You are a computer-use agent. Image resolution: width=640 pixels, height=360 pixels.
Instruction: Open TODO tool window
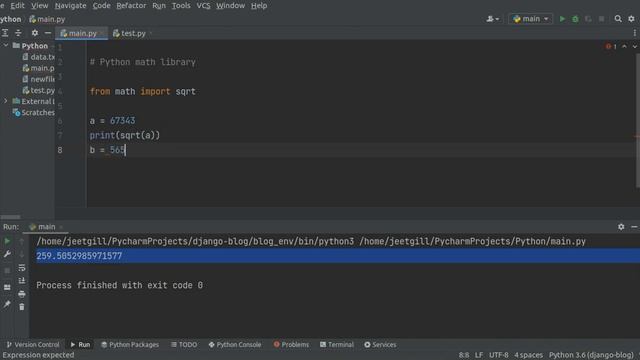(x=184, y=344)
